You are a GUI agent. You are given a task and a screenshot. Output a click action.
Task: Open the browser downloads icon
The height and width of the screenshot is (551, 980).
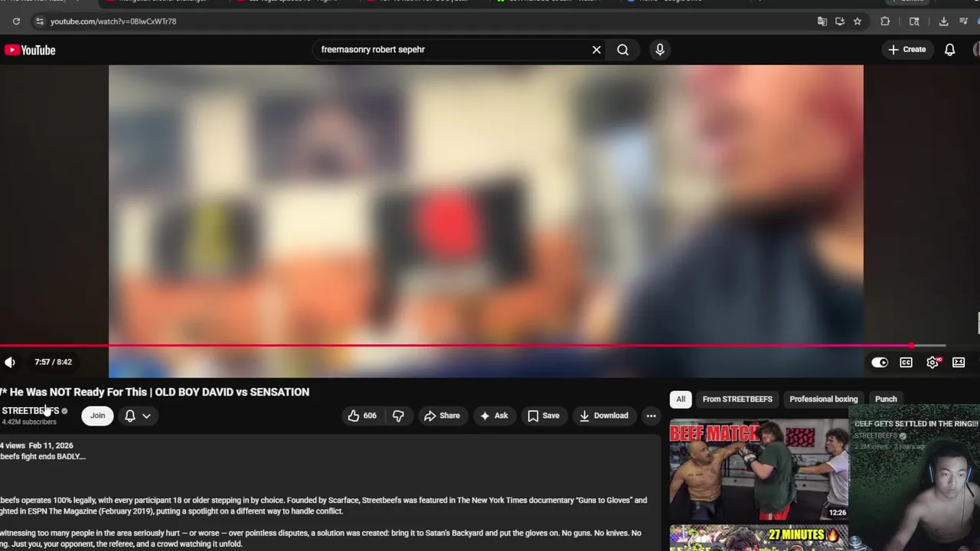point(943,21)
